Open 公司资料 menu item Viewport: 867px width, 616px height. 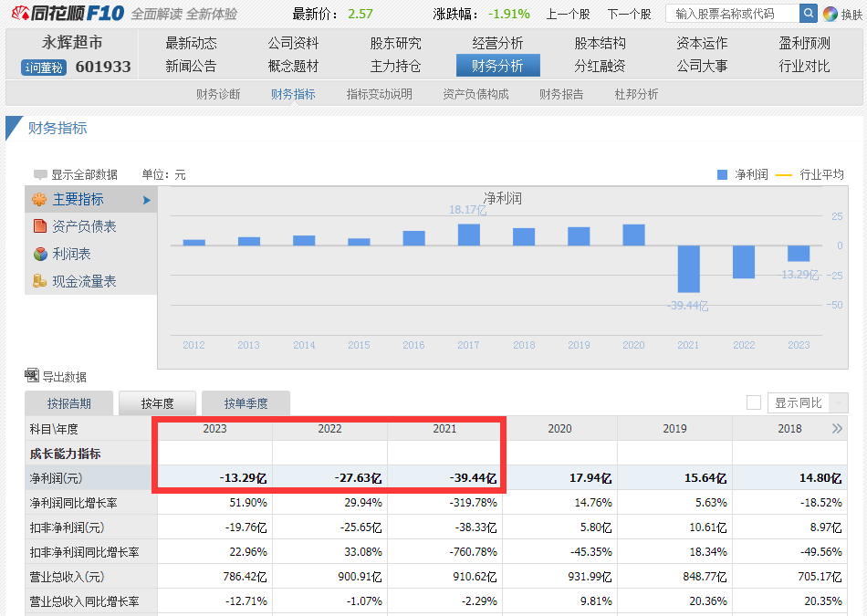[x=294, y=43]
